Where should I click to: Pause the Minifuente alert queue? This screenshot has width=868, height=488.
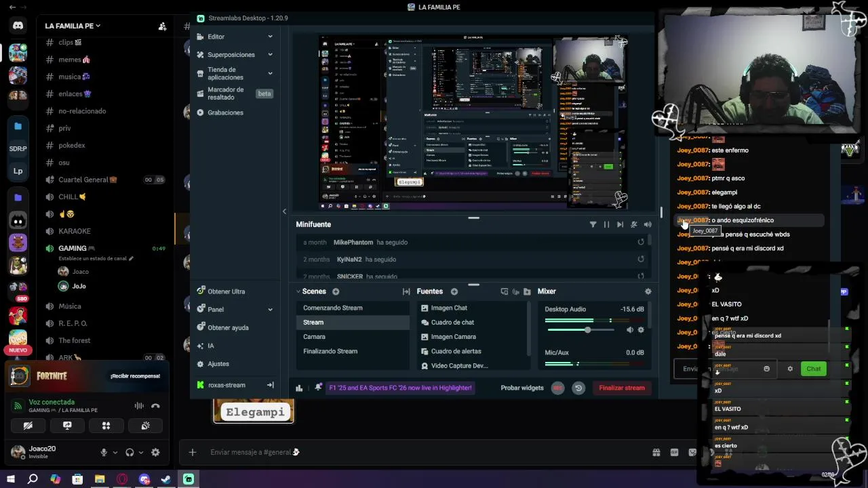point(606,224)
